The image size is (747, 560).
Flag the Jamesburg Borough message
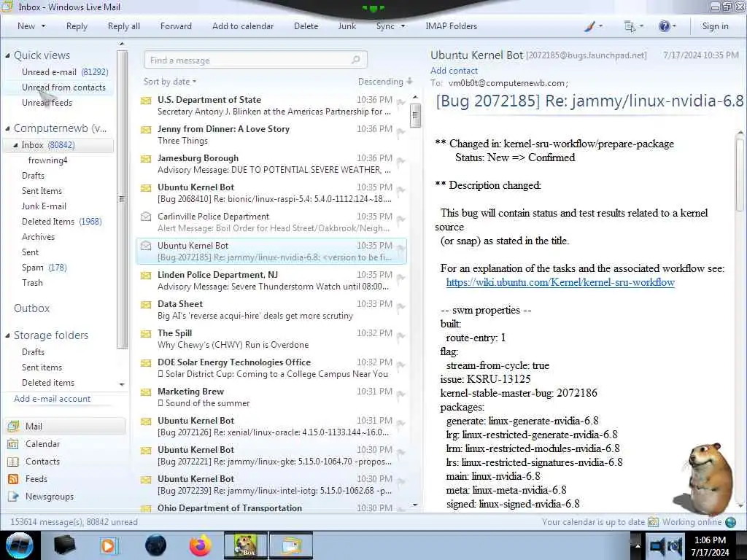tap(400, 161)
